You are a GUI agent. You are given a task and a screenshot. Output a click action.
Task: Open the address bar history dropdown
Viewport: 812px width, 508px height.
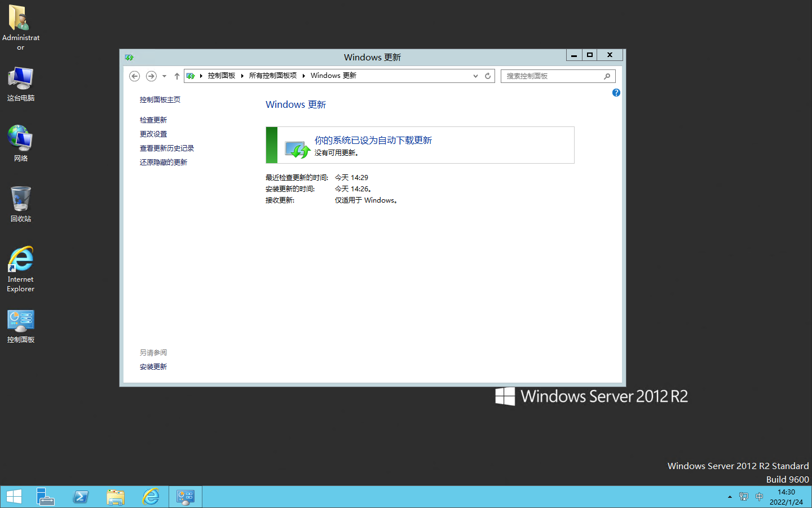[x=475, y=76]
